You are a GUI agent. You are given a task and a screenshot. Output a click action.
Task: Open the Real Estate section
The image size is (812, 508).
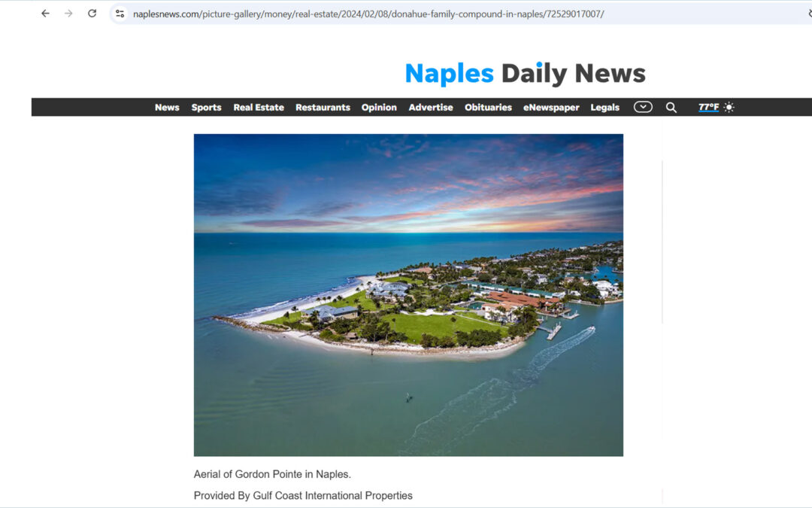click(259, 107)
